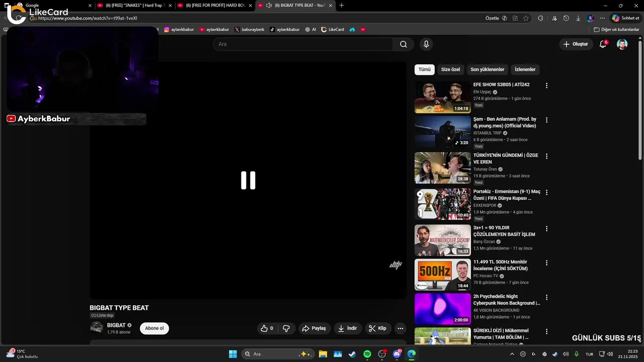
Task: Click the Windows Start button
Action: click(x=233, y=354)
